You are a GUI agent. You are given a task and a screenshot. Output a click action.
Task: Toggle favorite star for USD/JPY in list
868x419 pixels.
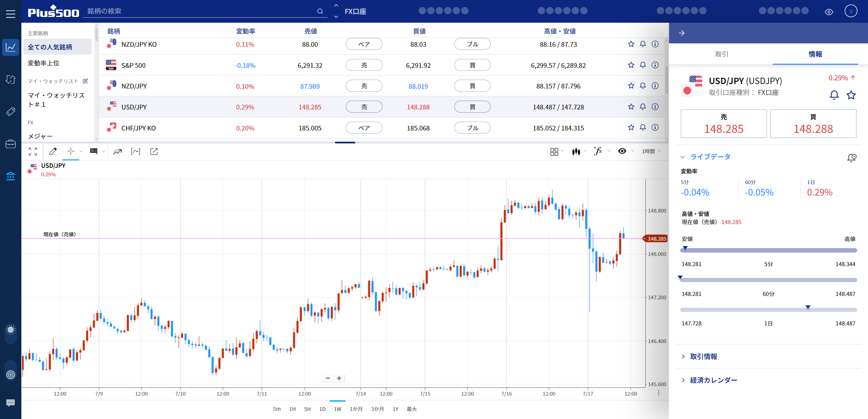tap(631, 107)
